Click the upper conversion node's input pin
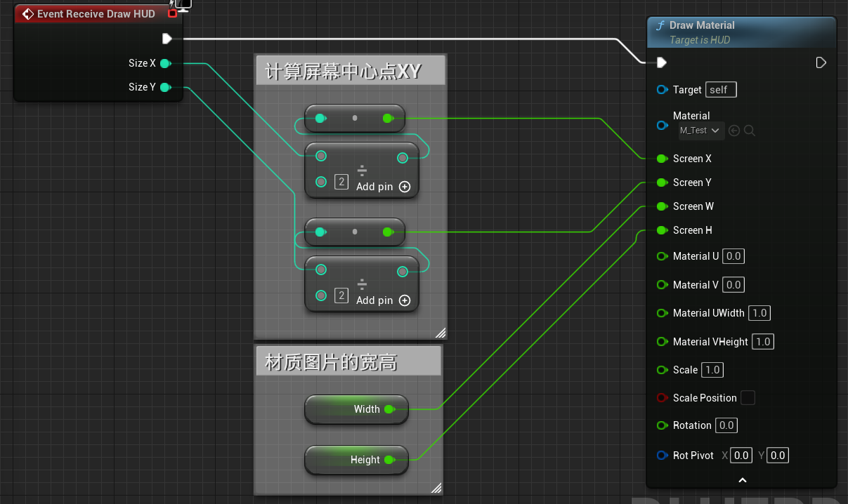Viewport: 848px width, 504px height. (x=321, y=119)
